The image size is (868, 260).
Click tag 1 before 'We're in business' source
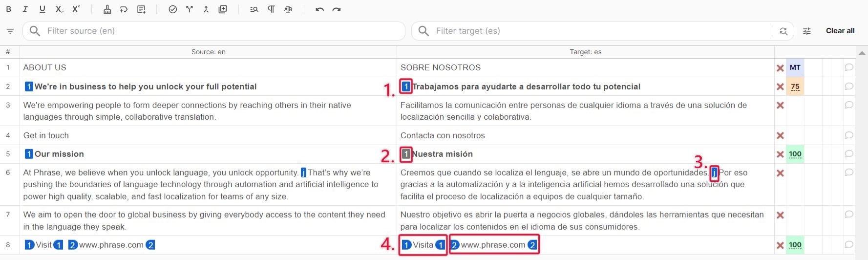(29, 87)
